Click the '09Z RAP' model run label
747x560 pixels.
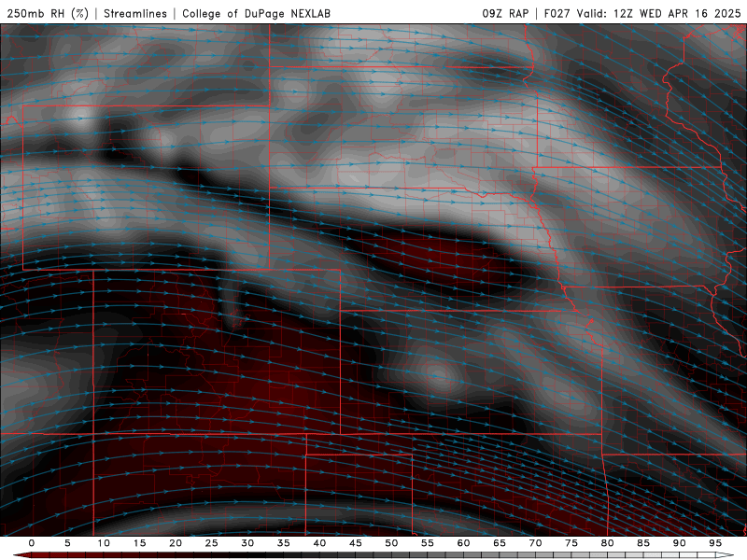pyautogui.click(x=505, y=13)
